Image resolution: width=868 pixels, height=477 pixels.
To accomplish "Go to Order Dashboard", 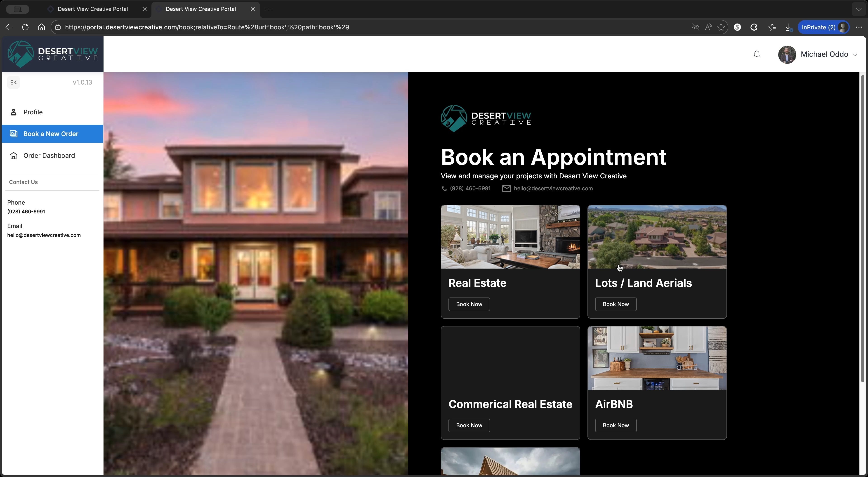I will (x=53, y=155).
